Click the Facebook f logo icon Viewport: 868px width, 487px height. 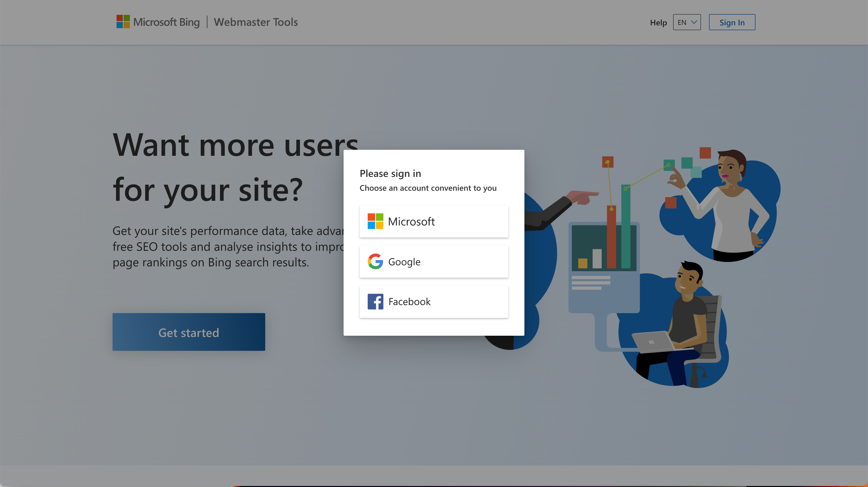(375, 301)
